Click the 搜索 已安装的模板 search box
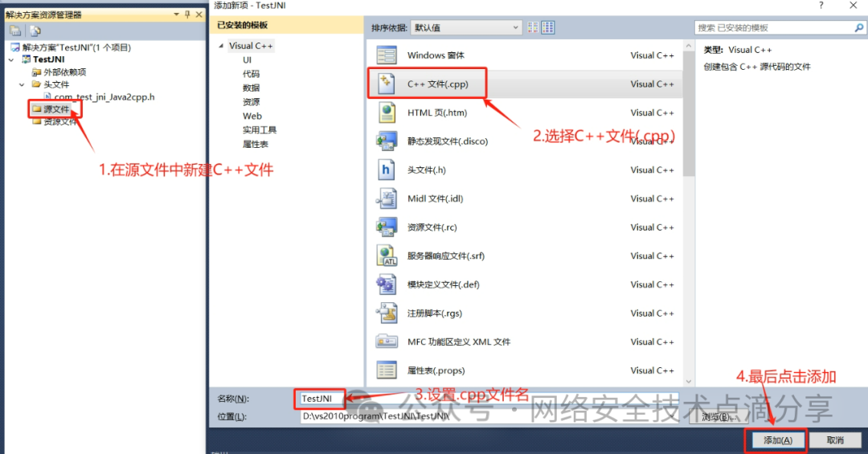The width and height of the screenshot is (868, 454). tap(775, 27)
